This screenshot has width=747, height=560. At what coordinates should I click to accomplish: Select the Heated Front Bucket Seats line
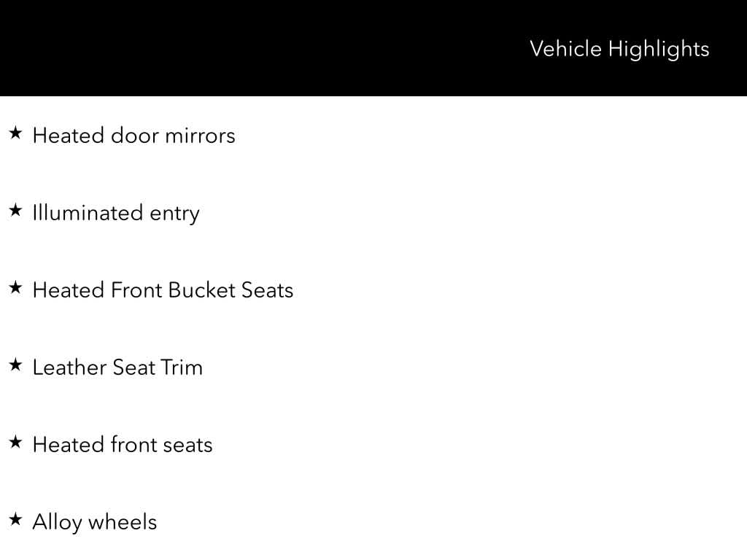[x=163, y=290]
